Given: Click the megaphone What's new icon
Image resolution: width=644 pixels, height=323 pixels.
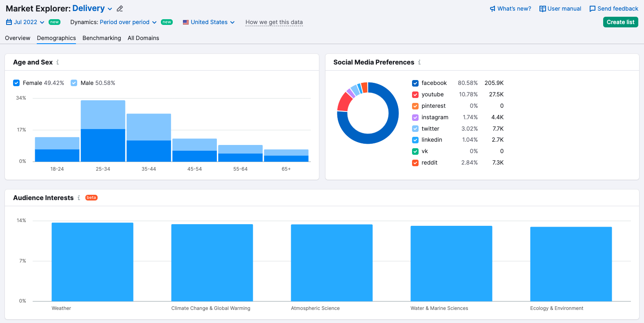Looking at the screenshot, I should 492,9.
